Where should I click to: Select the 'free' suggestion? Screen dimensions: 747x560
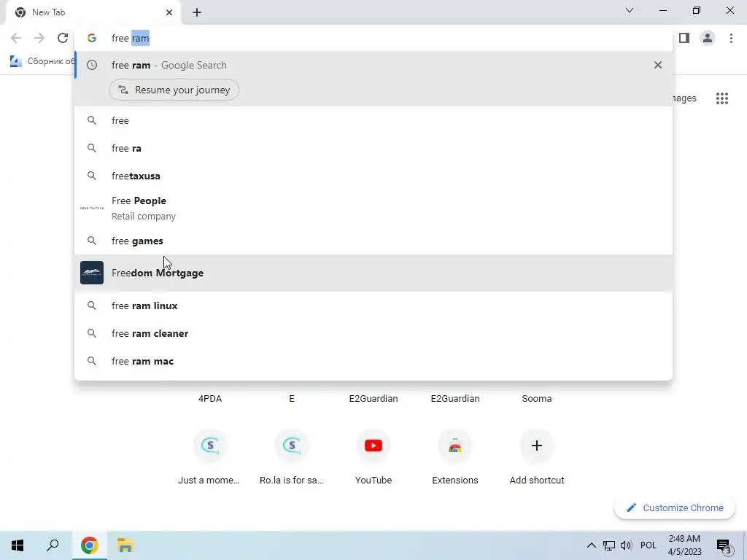point(373,120)
